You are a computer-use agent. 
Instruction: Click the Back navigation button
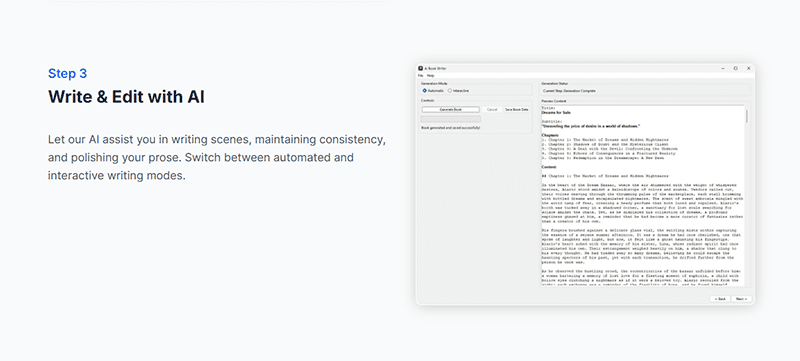[x=720, y=299]
